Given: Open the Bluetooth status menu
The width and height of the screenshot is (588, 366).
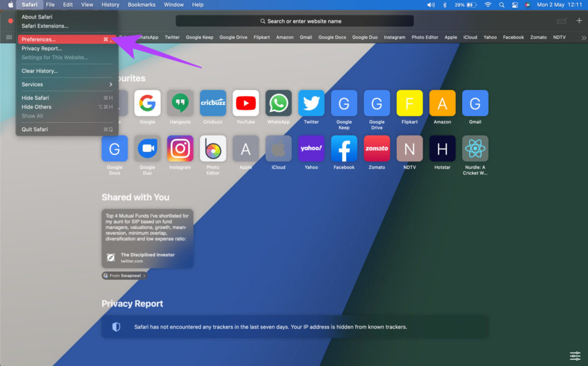Looking at the screenshot, I should 445,5.
